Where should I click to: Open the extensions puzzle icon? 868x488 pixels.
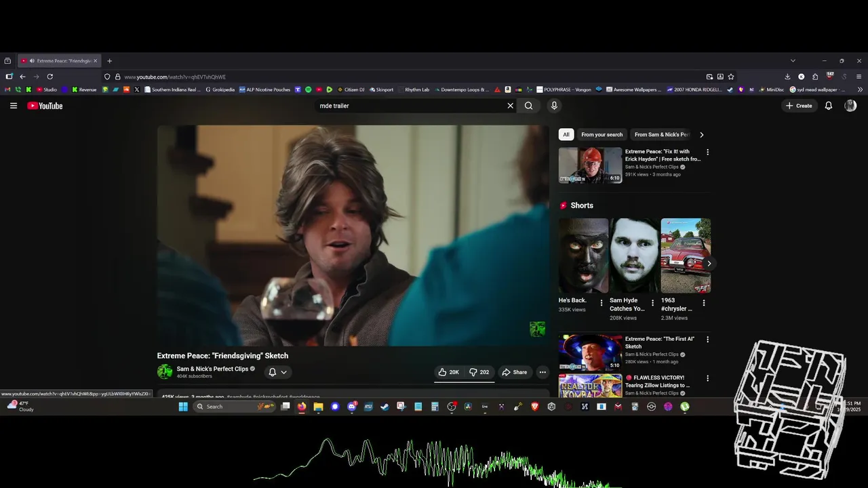(815, 77)
